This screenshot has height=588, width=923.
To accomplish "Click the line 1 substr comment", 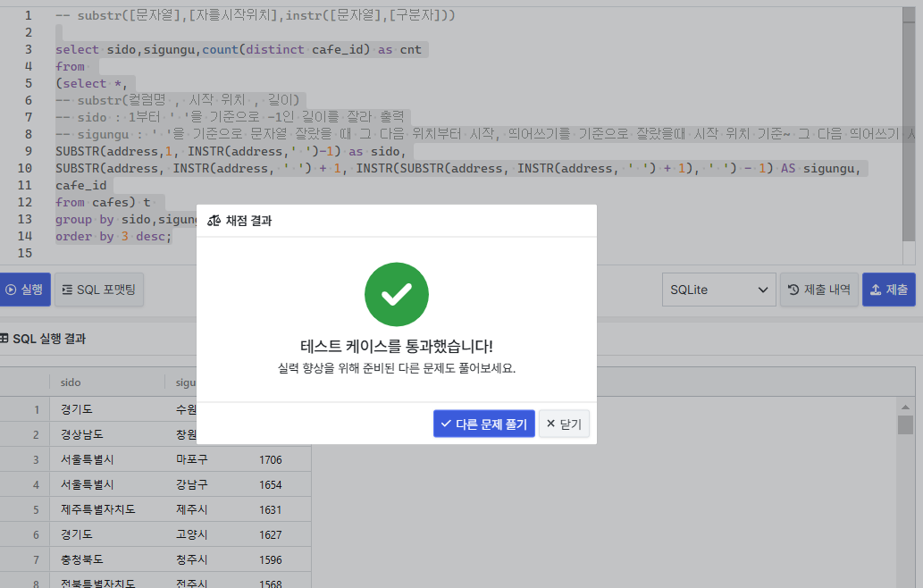I will 256,15.
